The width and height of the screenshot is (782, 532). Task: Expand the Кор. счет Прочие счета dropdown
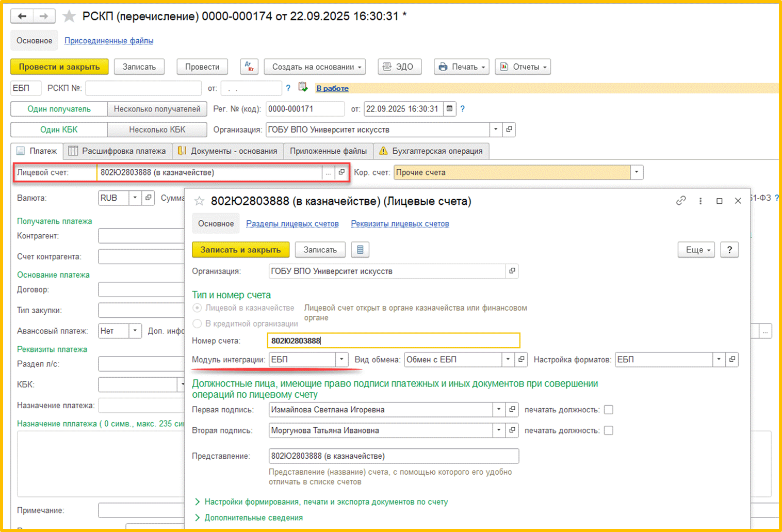pos(637,173)
